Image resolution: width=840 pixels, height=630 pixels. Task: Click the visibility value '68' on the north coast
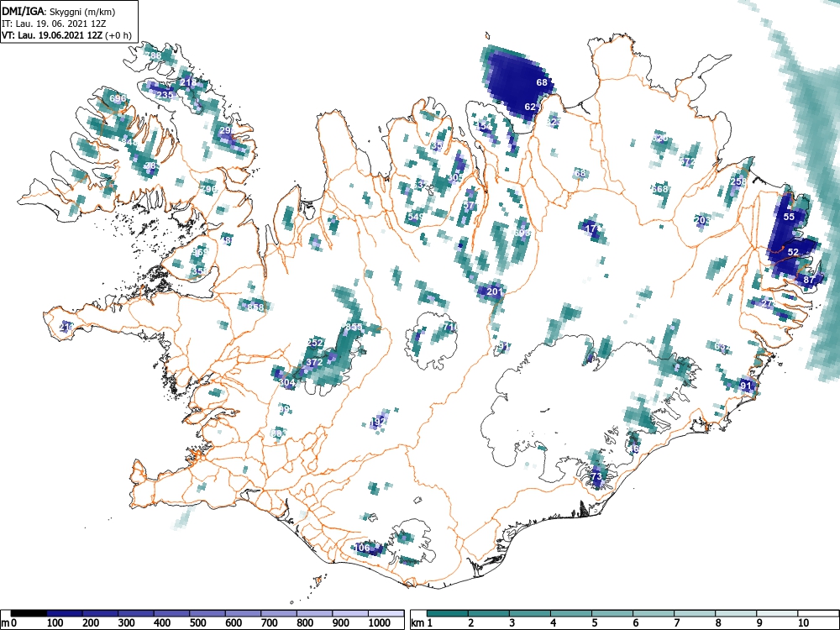[542, 82]
